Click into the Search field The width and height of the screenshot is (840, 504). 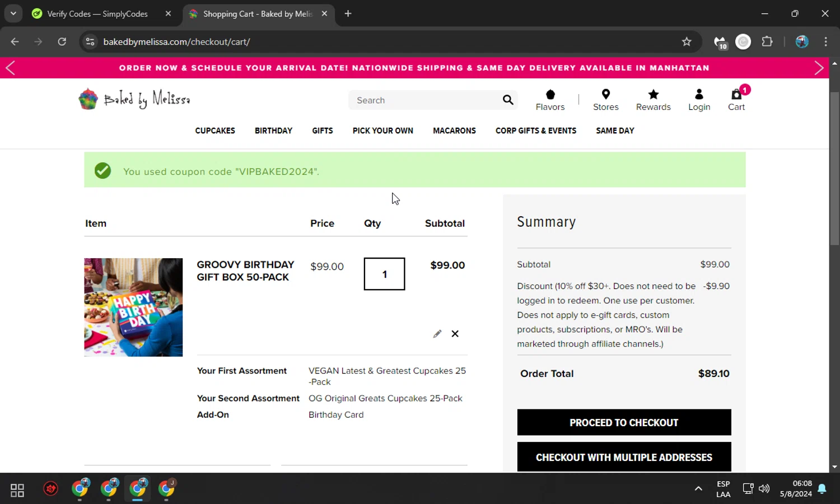pos(426,100)
